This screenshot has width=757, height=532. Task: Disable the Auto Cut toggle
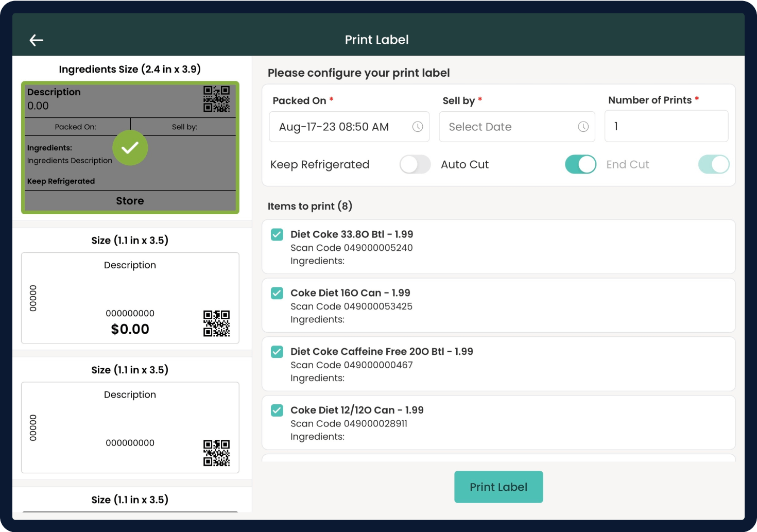580,165
